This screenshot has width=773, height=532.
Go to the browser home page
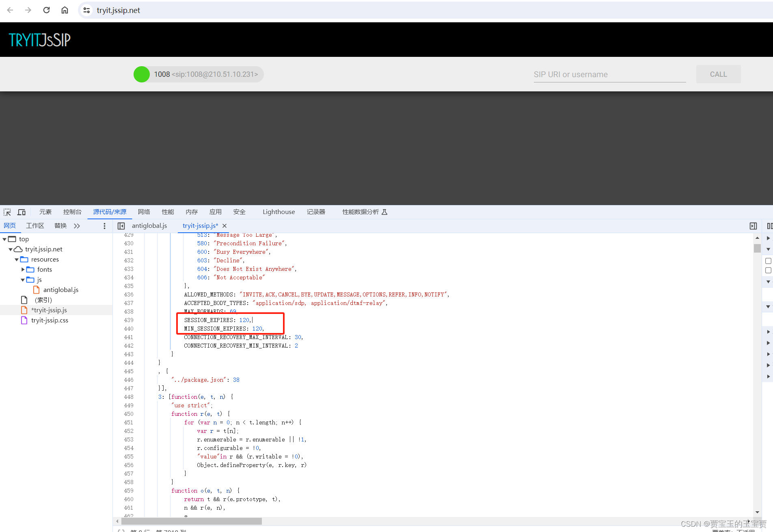pos(65,10)
